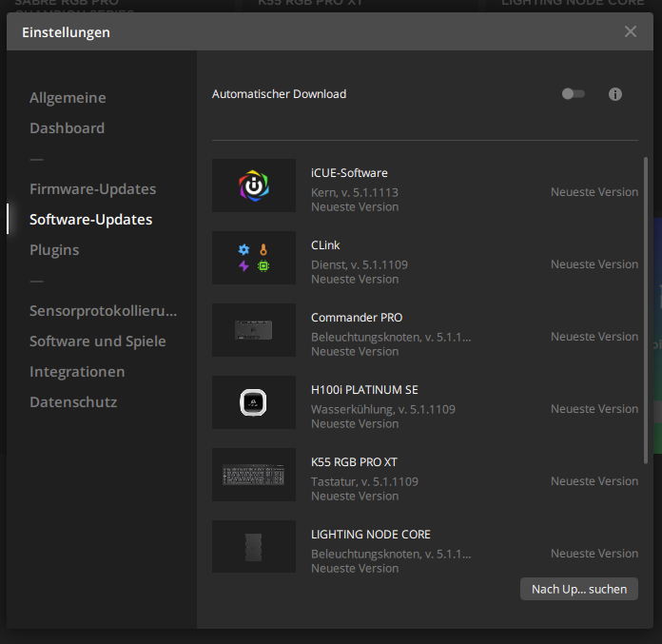Open the Integrationen section

click(77, 372)
